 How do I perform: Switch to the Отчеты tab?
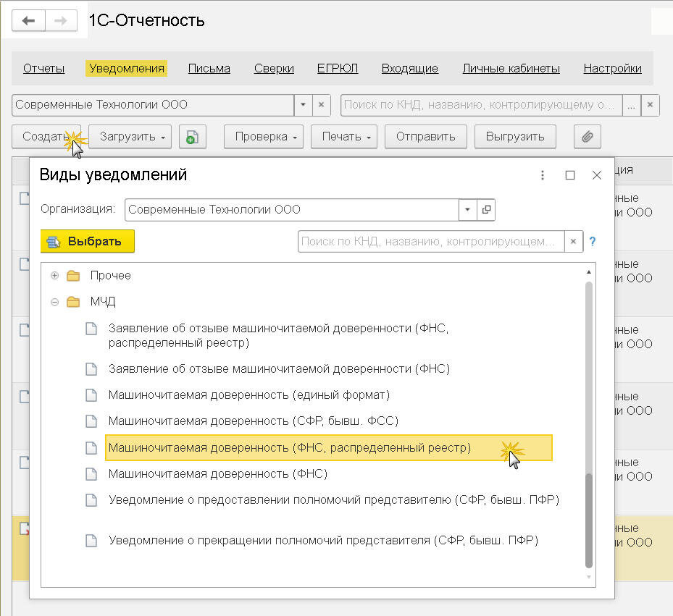pyautogui.click(x=43, y=69)
